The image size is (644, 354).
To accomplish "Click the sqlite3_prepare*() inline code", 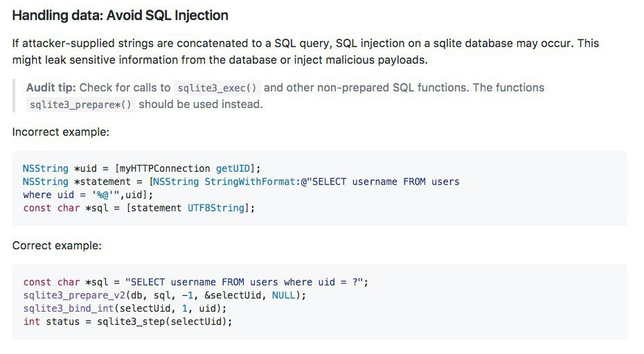I will 80,105.
